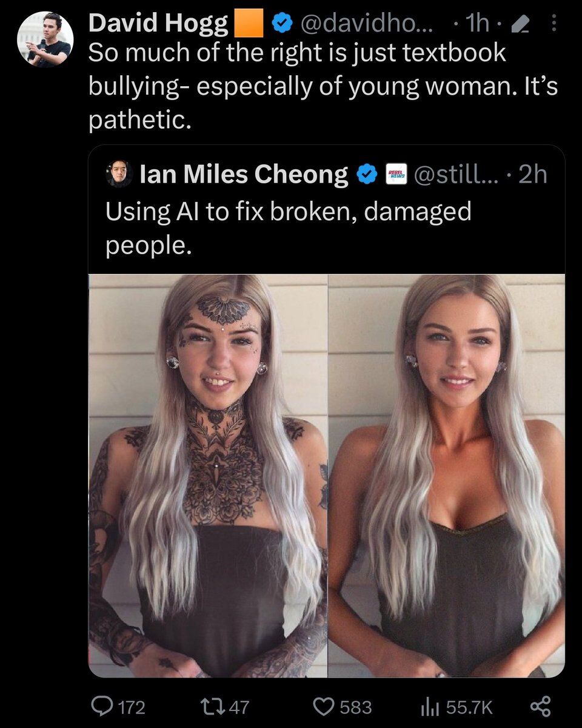Open the right image of quoted tweet
Image resolution: width=582 pixels, height=728 pixels.
(x=447, y=476)
